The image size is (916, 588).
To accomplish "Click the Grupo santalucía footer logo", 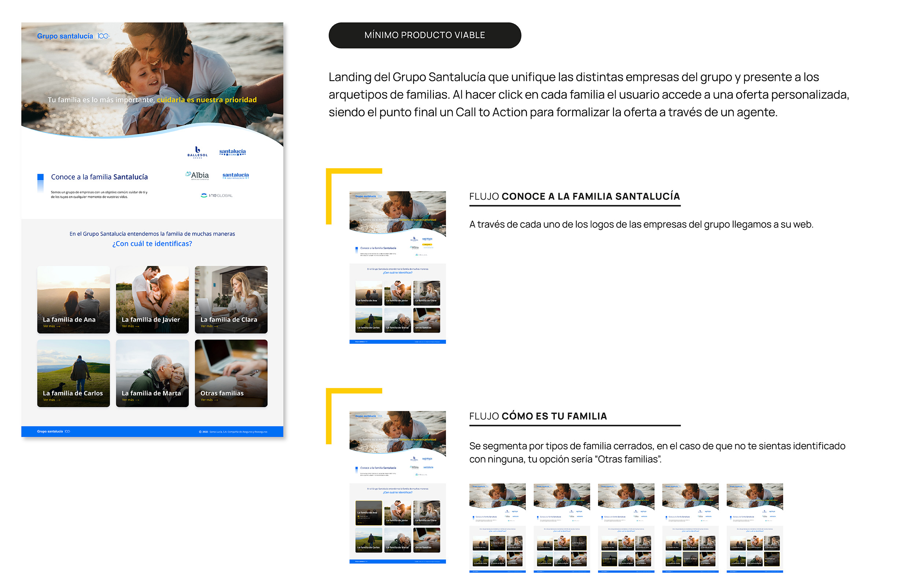I will click(53, 431).
